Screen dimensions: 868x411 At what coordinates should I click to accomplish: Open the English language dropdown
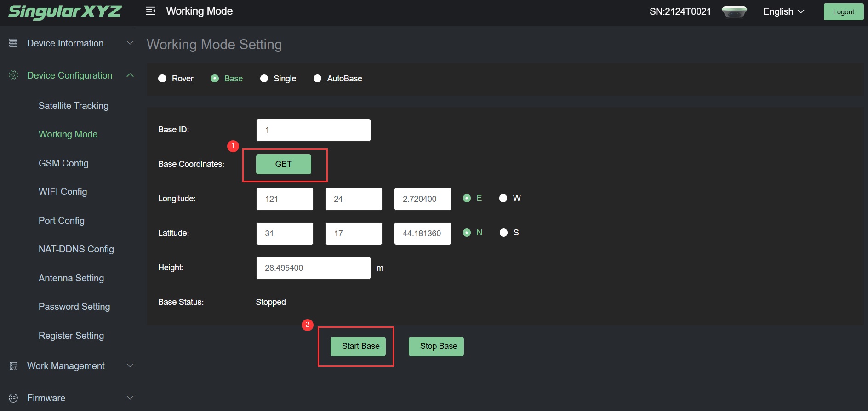point(783,11)
